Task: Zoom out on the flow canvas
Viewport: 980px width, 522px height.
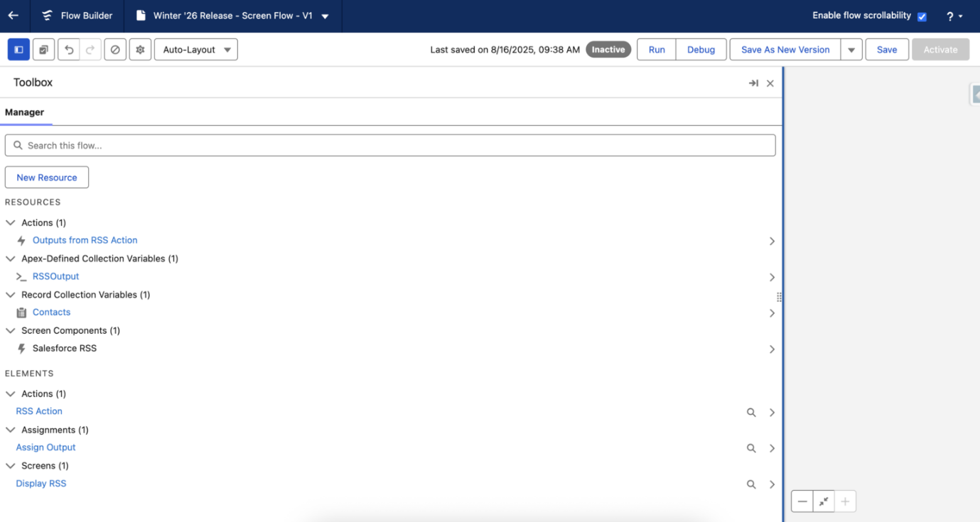Action: pos(802,501)
